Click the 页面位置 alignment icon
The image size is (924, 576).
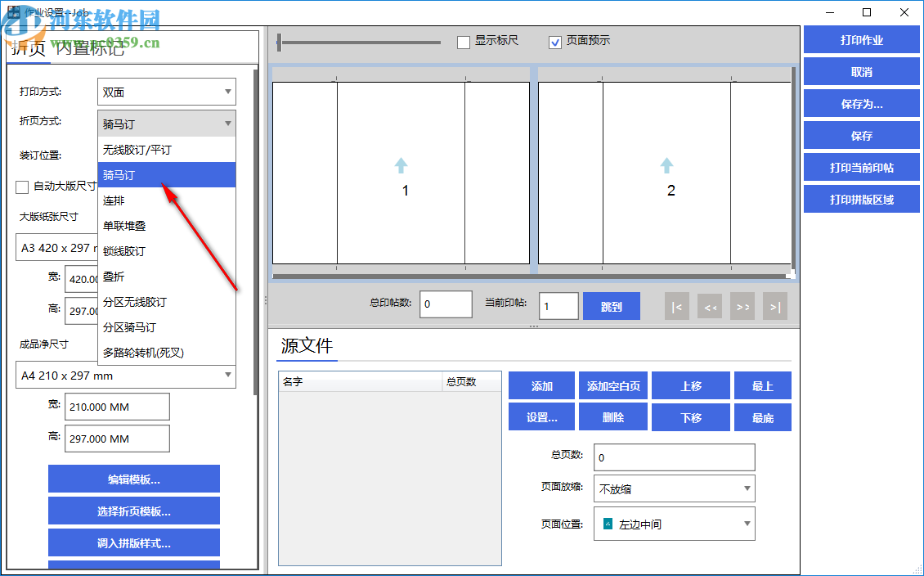(x=608, y=524)
